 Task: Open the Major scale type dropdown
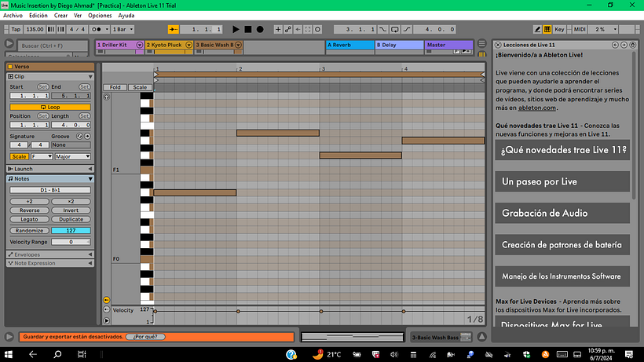73,156
